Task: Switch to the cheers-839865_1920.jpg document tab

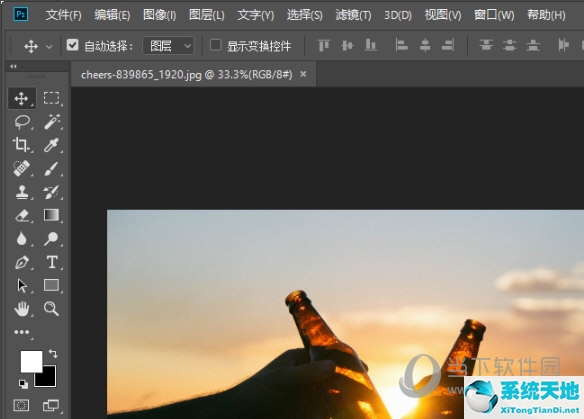Action: 187,74
